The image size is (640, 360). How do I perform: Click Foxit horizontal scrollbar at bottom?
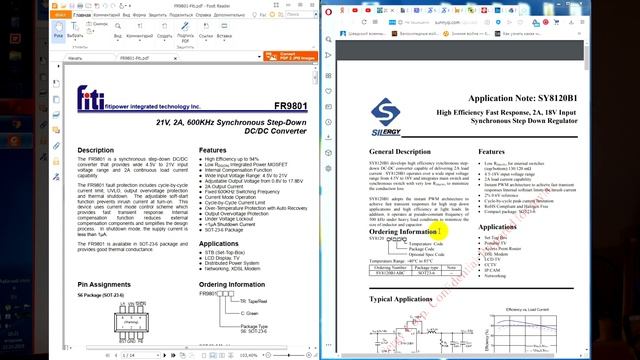[x=186, y=348]
